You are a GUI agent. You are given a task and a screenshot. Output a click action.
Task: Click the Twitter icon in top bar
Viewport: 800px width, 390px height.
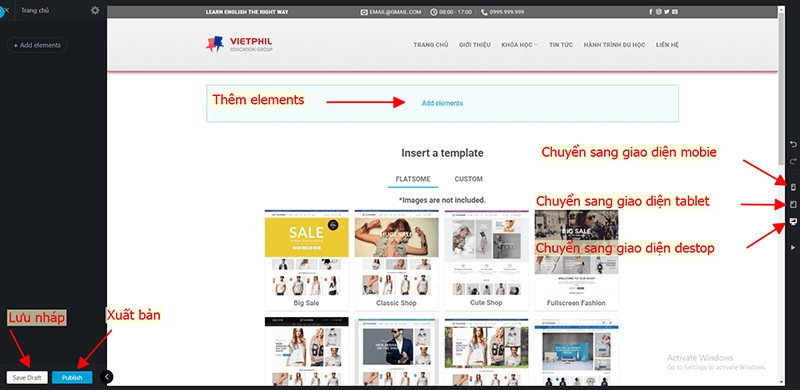coord(667,12)
